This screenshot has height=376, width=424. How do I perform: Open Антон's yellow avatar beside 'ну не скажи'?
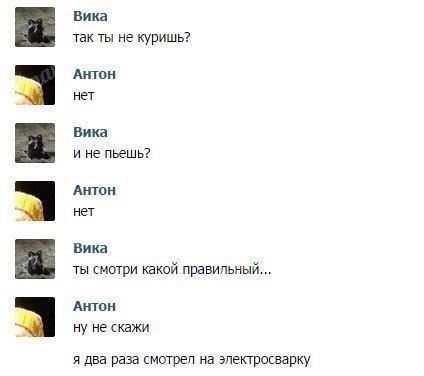pos(35,317)
